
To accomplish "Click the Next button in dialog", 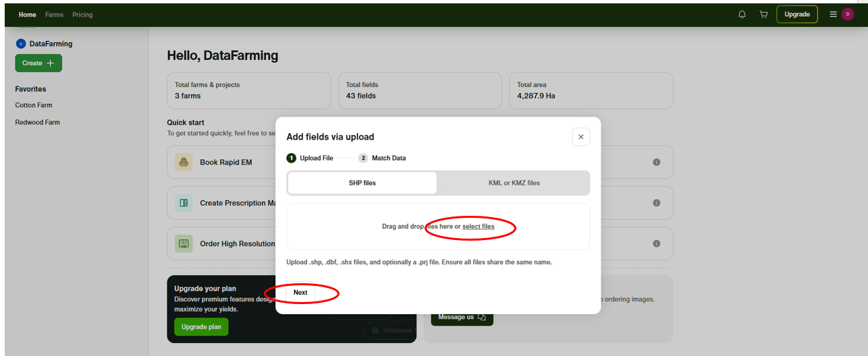I will 300,293.
